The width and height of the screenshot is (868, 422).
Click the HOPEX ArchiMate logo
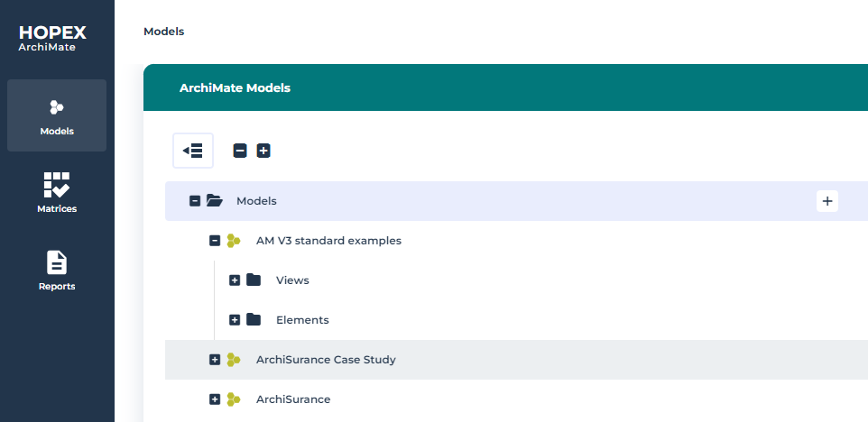52,38
